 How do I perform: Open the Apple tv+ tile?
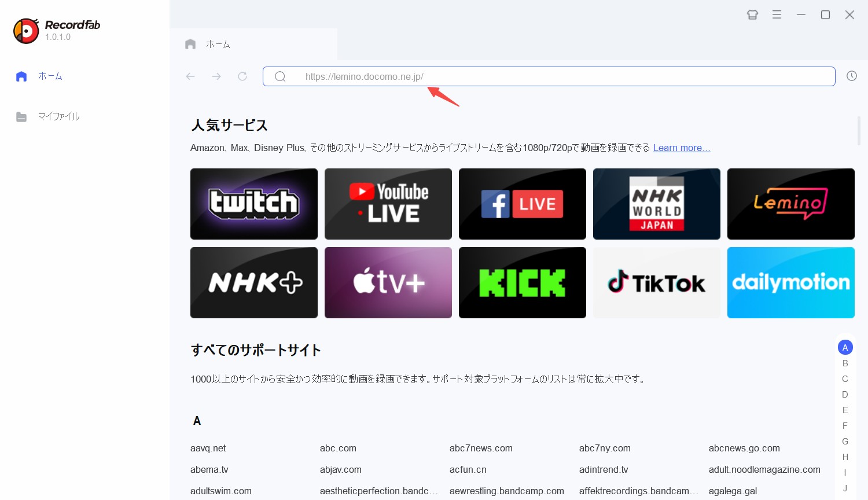pyautogui.click(x=388, y=282)
